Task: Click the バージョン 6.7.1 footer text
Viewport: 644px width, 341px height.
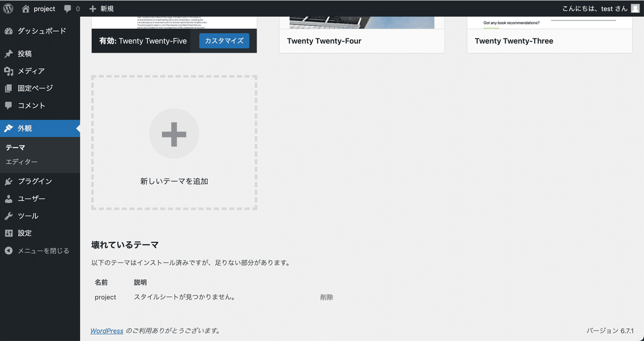Action: point(610,331)
